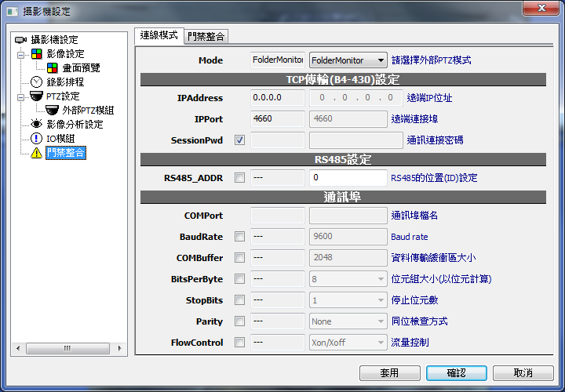Select 影像設定 in the tree
The height and width of the screenshot is (392, 565).
pos(65,54)
